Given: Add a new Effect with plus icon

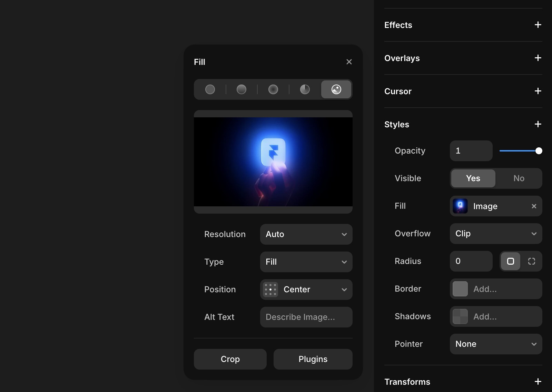Looking at the screenshot, I should [x=538, y=25].
